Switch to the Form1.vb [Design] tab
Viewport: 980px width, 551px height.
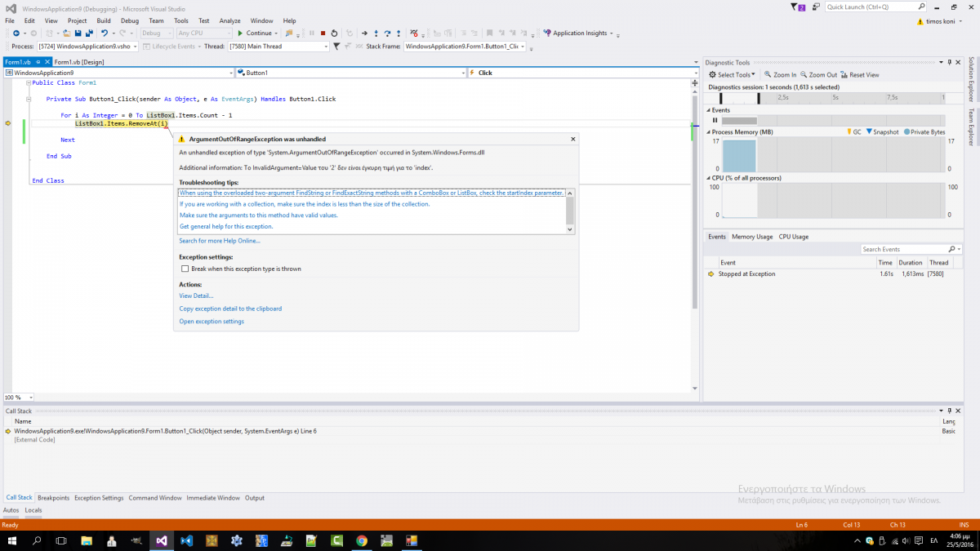point(79,62)
